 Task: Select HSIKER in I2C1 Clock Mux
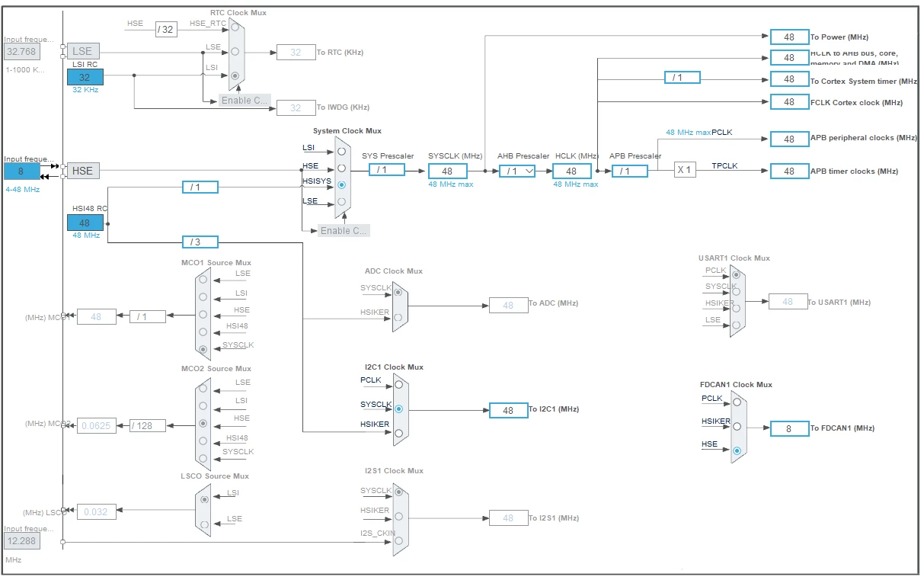pos(398,433)
